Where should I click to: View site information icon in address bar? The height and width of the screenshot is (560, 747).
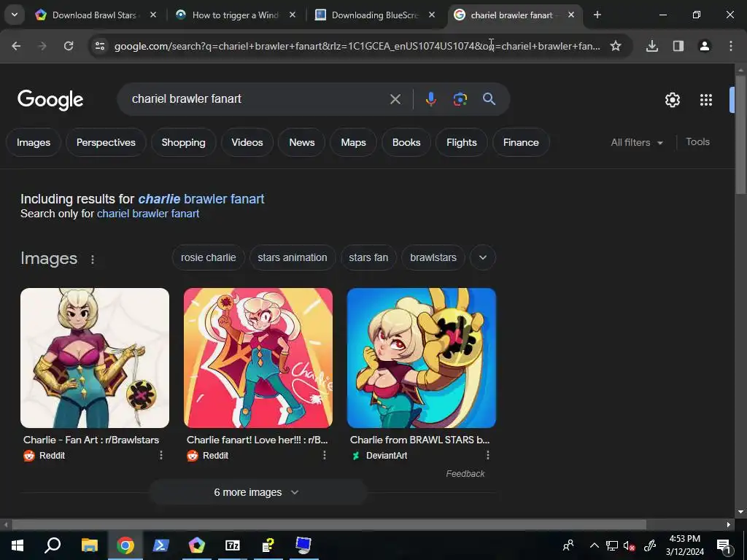point(99,46)
